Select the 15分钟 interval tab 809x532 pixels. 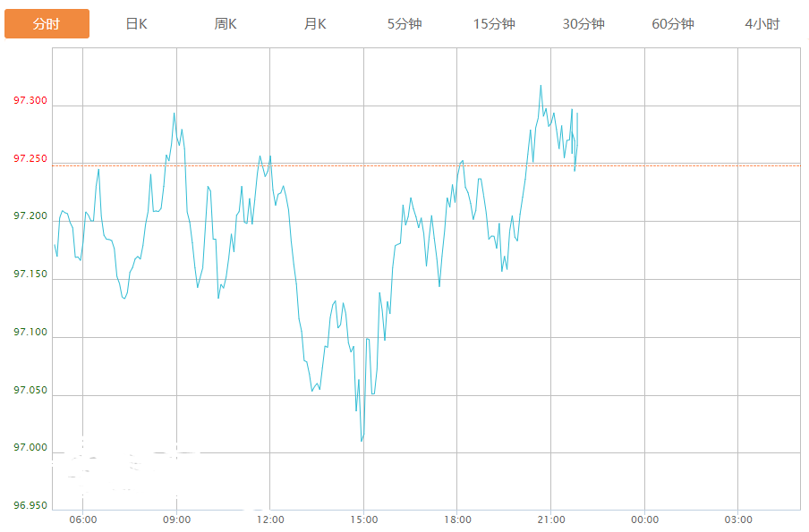click(494, 24)
